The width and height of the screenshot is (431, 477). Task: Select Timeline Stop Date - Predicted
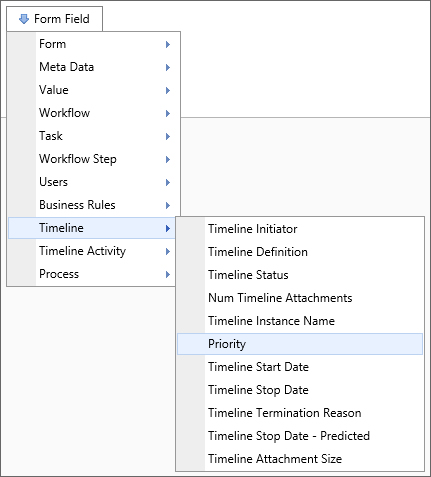pyautogui.click(x=300, y=436)
